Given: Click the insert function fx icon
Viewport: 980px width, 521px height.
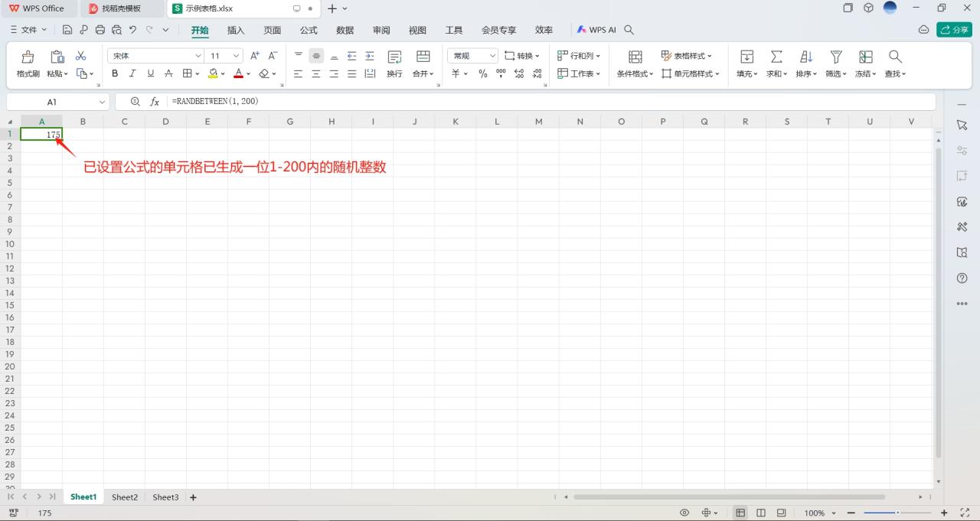Looking at the screenshot, I should [155, 102].
